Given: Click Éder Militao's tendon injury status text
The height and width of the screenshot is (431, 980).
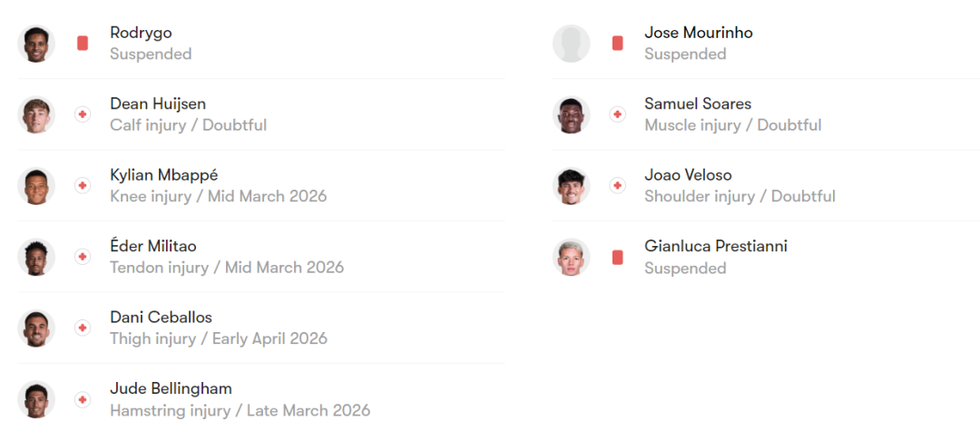Looking at the screenshot, I should (227, 268).
